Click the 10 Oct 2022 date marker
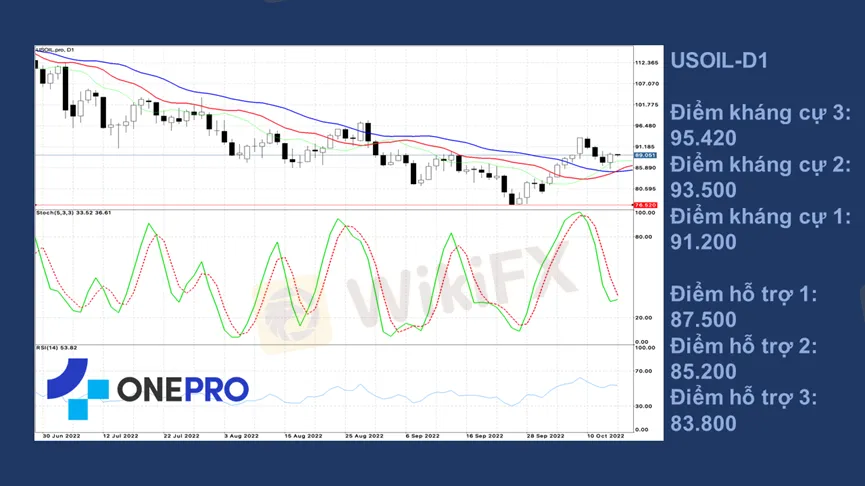 point(605,436)
